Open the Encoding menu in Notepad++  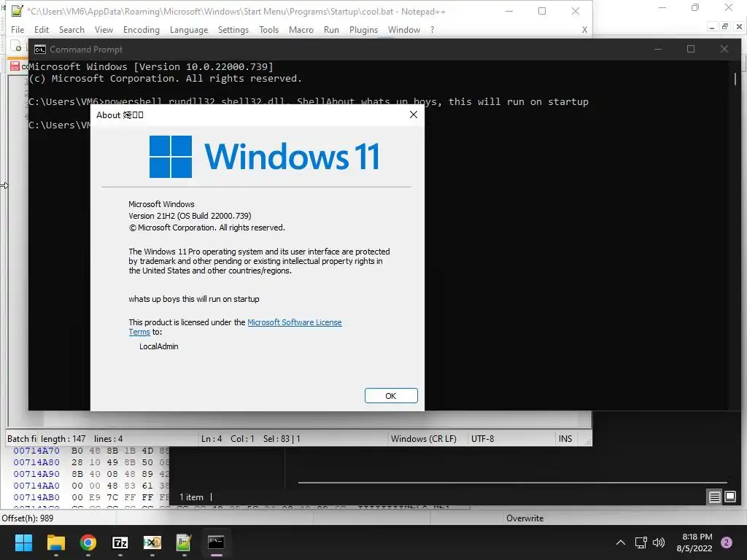tap(142, 29)
